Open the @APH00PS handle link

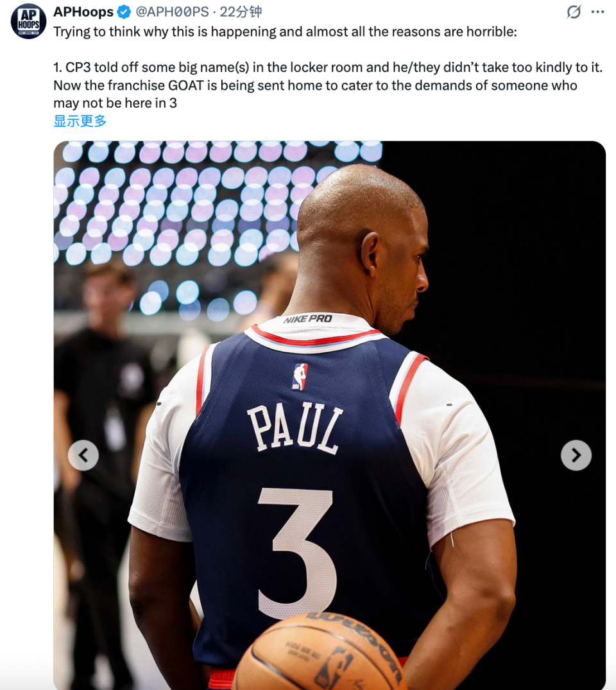172,12
